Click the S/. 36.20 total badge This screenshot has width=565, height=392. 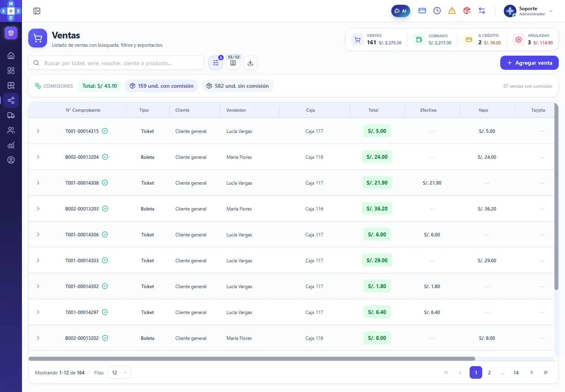coord(377,209)
